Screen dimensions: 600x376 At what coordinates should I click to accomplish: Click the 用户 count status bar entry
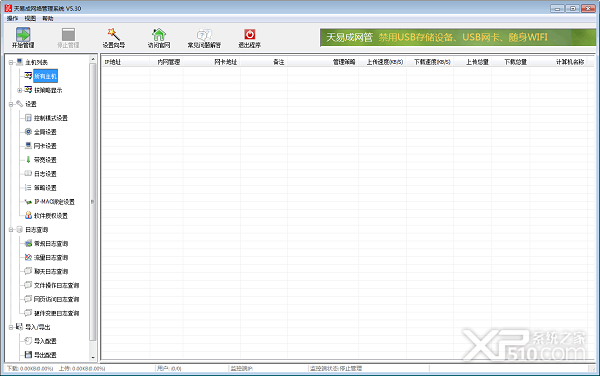coord(169,369)
